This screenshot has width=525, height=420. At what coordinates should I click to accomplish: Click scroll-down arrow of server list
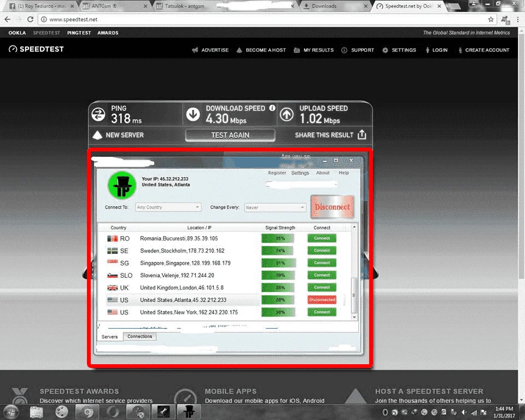[354, 317]
